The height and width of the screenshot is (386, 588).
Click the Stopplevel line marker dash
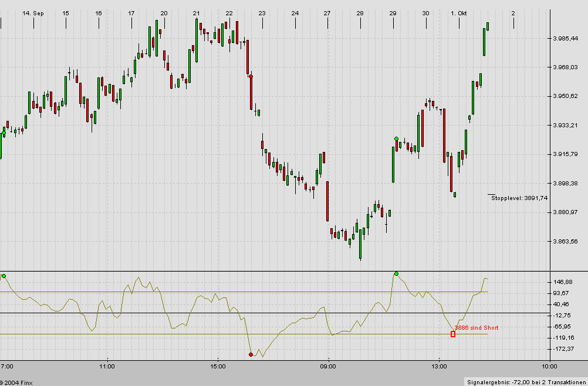point(492,194)
